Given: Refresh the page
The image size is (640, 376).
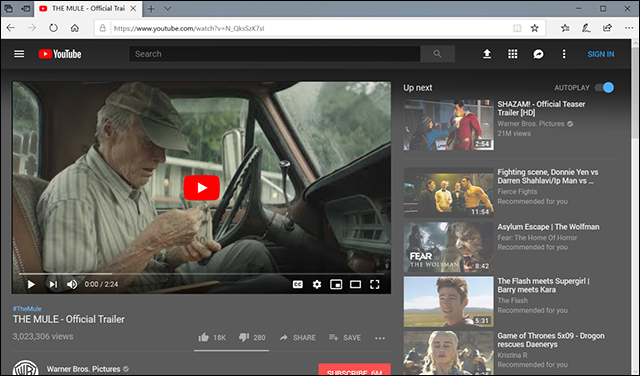Looking at the screenshot, I should 53,28.
